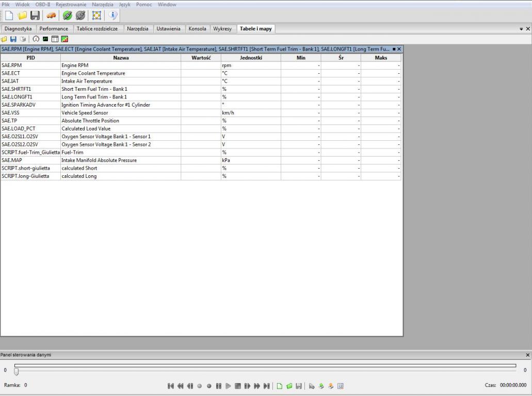The height and width of the screenshot is (396, 532).
Task: Open the blue information icon
Action: pos(112,16)
